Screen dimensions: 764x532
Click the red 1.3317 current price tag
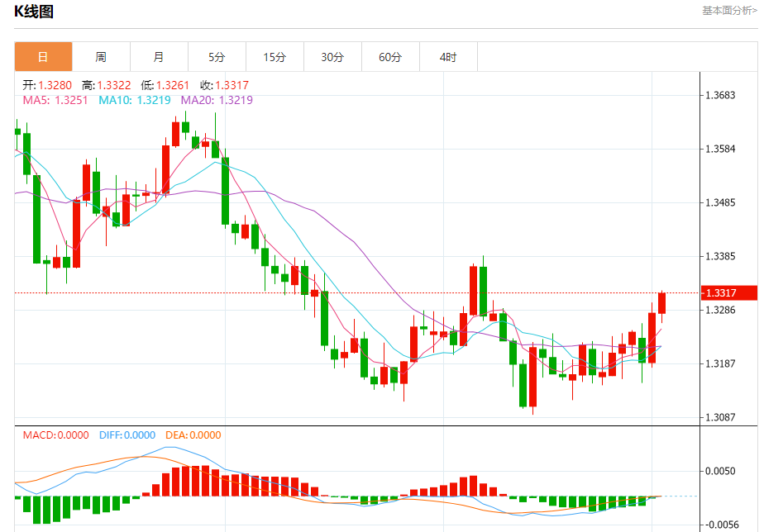pyautogui.click(x=729, y=293)
